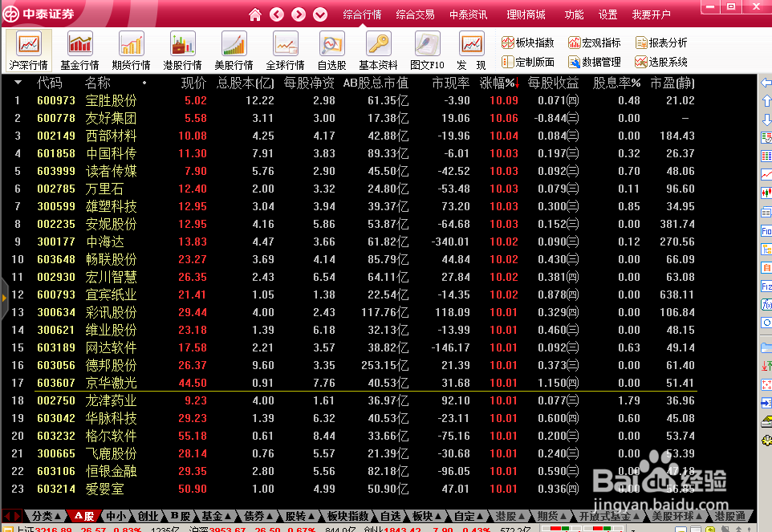Go to the home page icon
The height and width of the screenshot is (532, 772).
tap(255, 14)
